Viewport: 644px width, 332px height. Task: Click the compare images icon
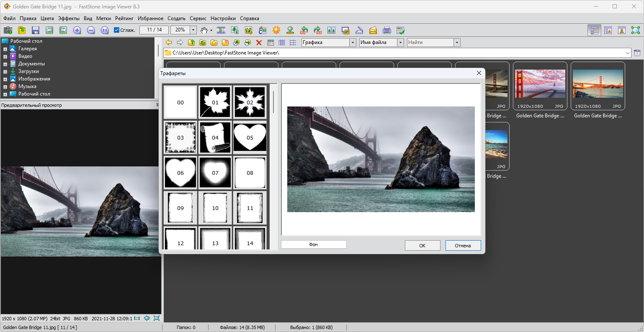[331, 30]
